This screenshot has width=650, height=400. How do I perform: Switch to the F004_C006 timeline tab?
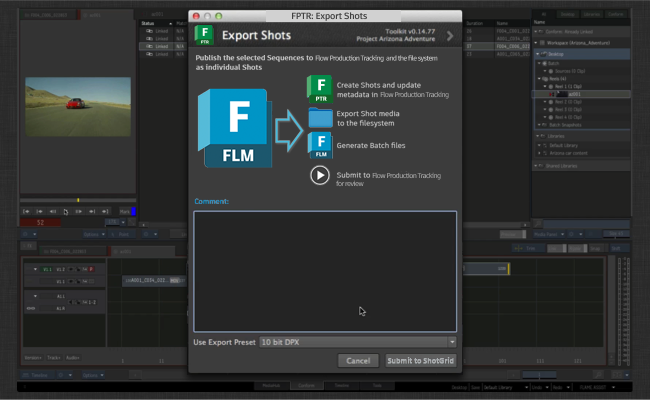[x=73, y=251]
